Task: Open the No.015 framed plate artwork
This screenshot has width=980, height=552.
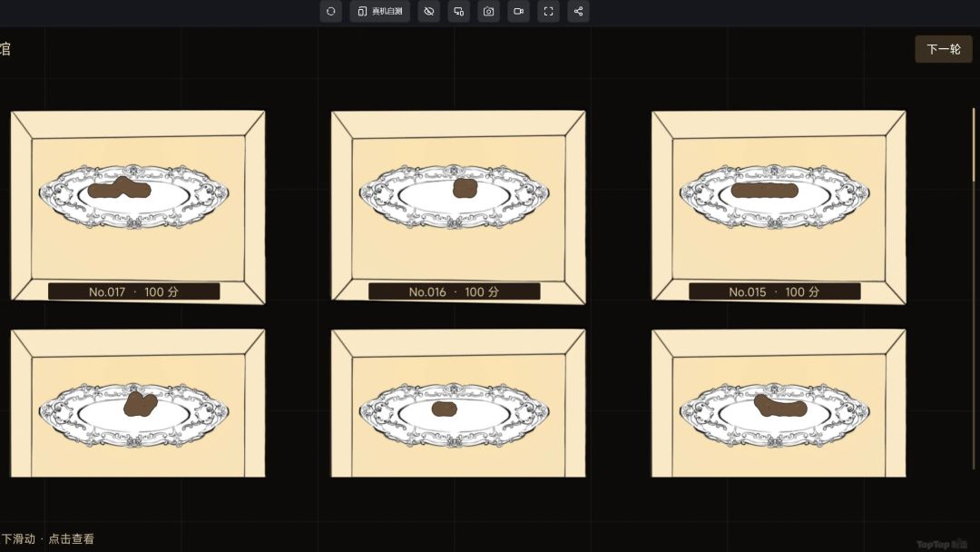Action: click(779, 207)
